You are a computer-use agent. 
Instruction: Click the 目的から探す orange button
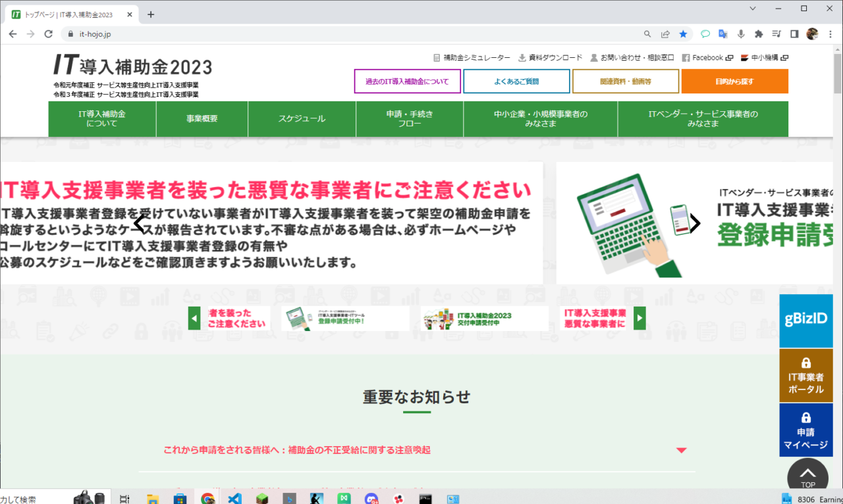(734, 82)
